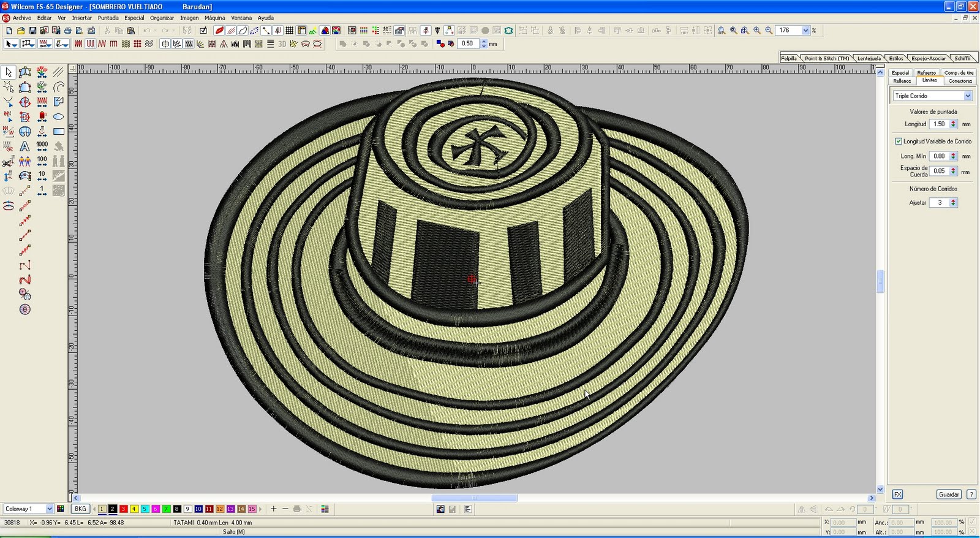Click the mirror twin figures tool
Screen dimensions: 980x538
[x=25, y=161]
